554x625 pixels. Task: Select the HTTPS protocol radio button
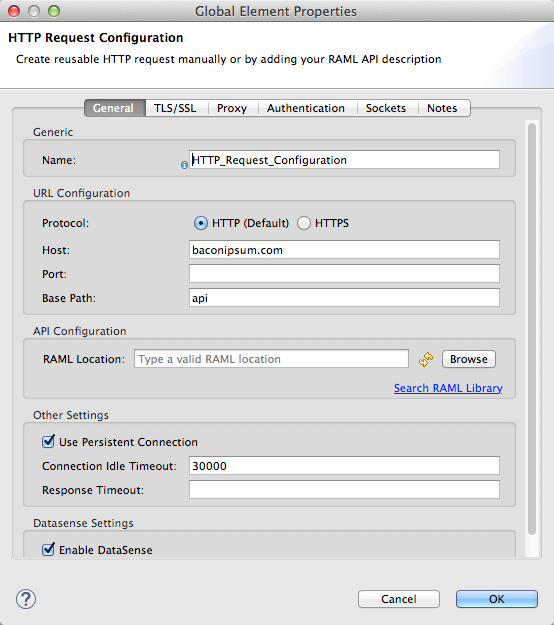click(x=304, y=223)
